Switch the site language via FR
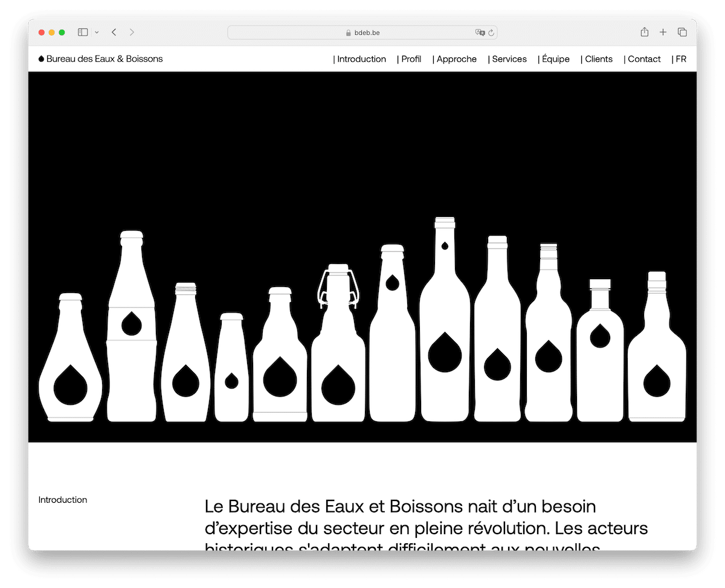The width and height of the screenshot is (725, 588). point(681,59)
